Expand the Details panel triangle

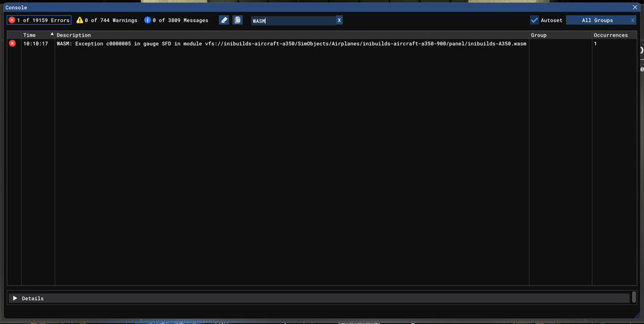pos(15,298)
